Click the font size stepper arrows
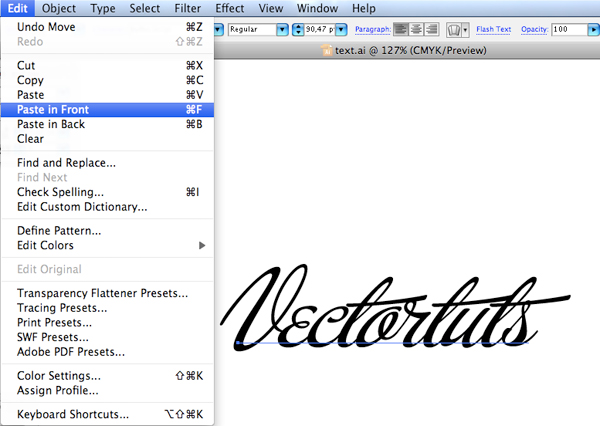The image size is (600, 426). pos(298,29)
